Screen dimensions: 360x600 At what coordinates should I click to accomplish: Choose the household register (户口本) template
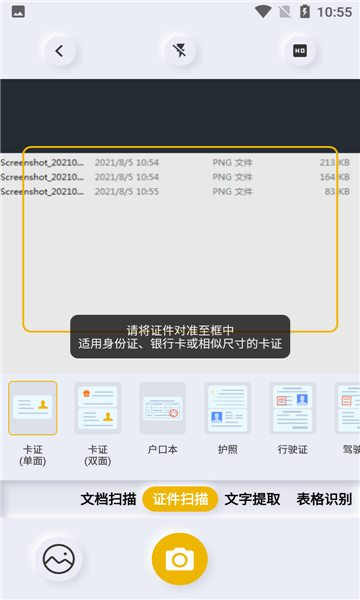[x=163, y=408]
